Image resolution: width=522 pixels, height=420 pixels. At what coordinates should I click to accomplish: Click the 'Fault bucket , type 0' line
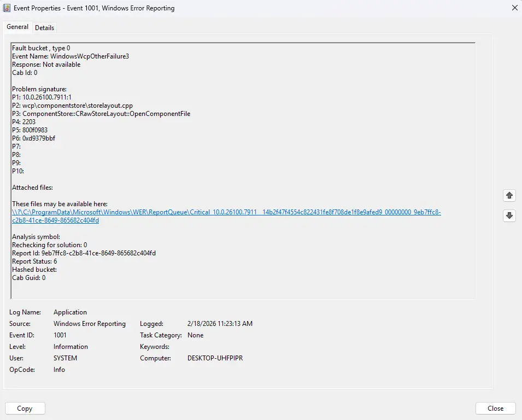(x=41, y=48)
